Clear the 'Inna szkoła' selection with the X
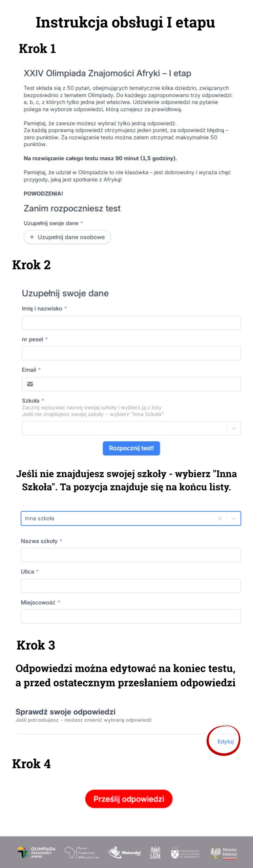Viewport: 253px width, 868px height. (220, 518)
